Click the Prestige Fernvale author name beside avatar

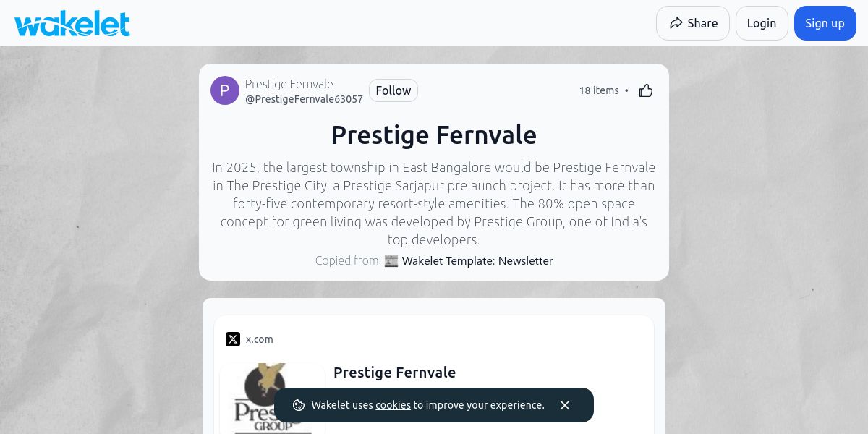289,84
